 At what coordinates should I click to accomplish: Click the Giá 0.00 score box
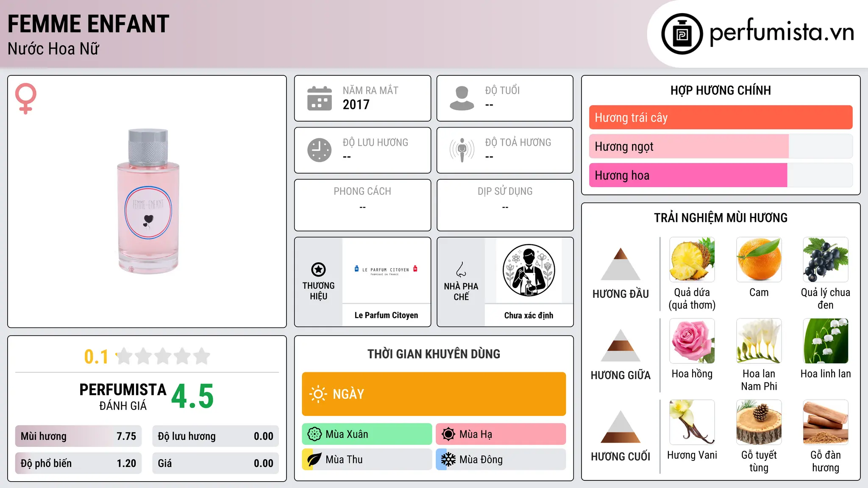(215, 463)
